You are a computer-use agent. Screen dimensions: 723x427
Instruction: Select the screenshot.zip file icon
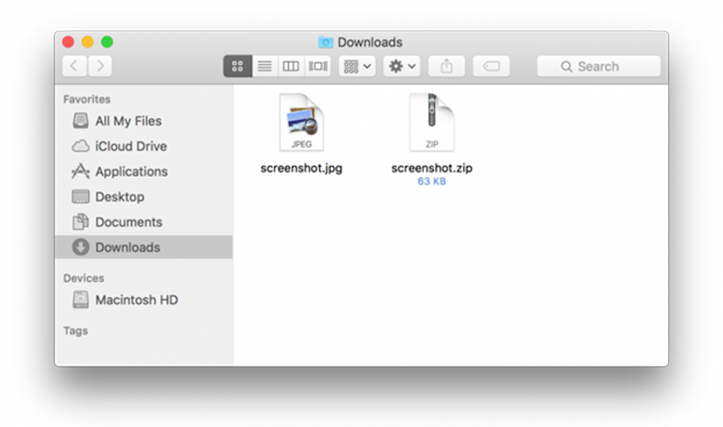(432, 122)
